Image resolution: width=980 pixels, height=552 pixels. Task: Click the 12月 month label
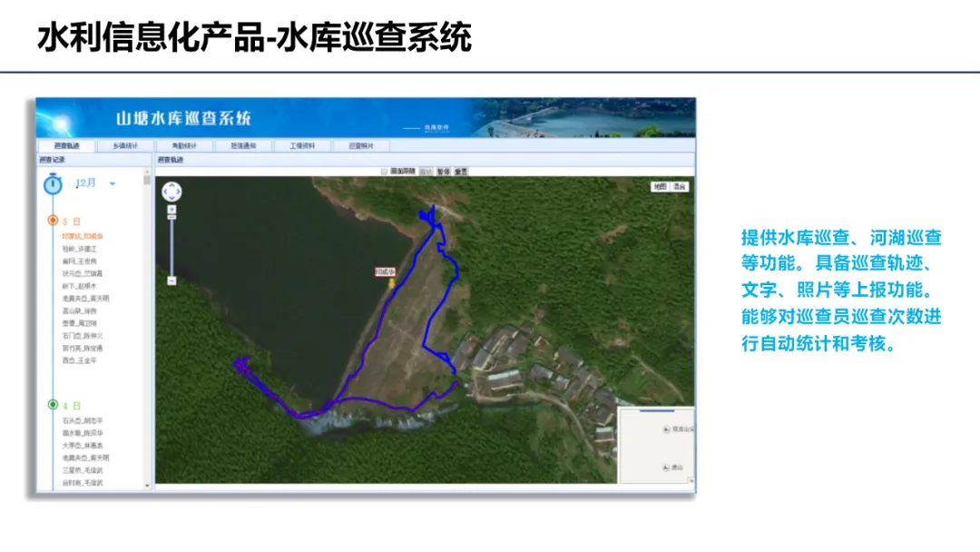85,182
